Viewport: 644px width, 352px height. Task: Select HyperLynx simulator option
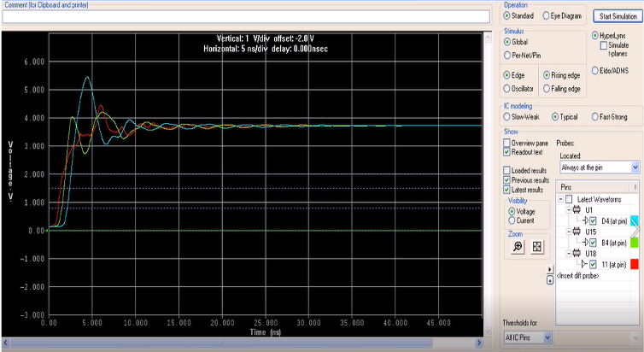[594, 36]
